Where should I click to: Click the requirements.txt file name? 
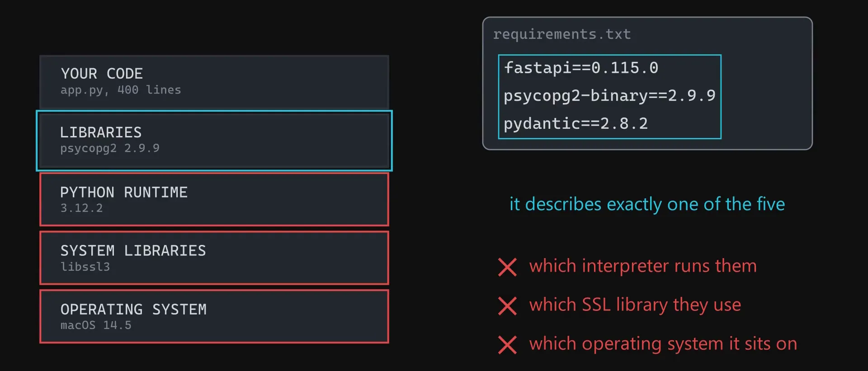tap(562, 34)
